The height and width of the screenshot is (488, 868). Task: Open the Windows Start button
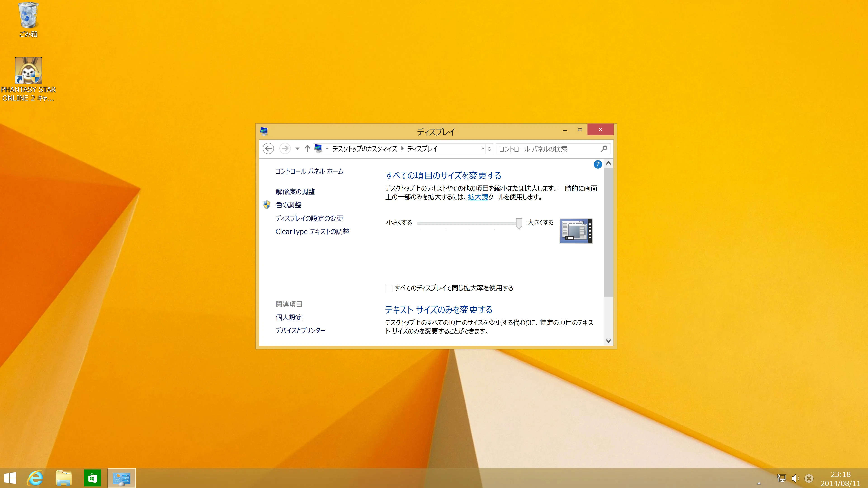[10, 478]
